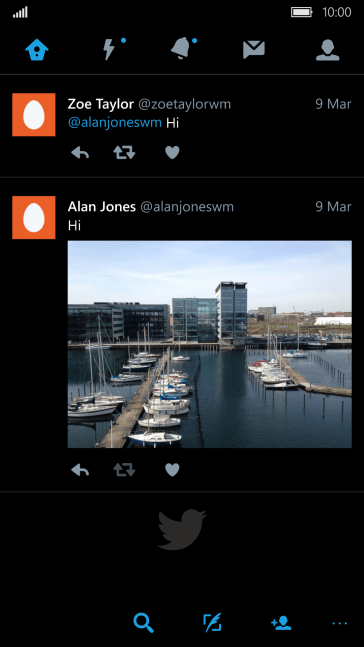Like Alan Jones's photo tweet
The image size is (364, 647).
(x=172, y=470)
